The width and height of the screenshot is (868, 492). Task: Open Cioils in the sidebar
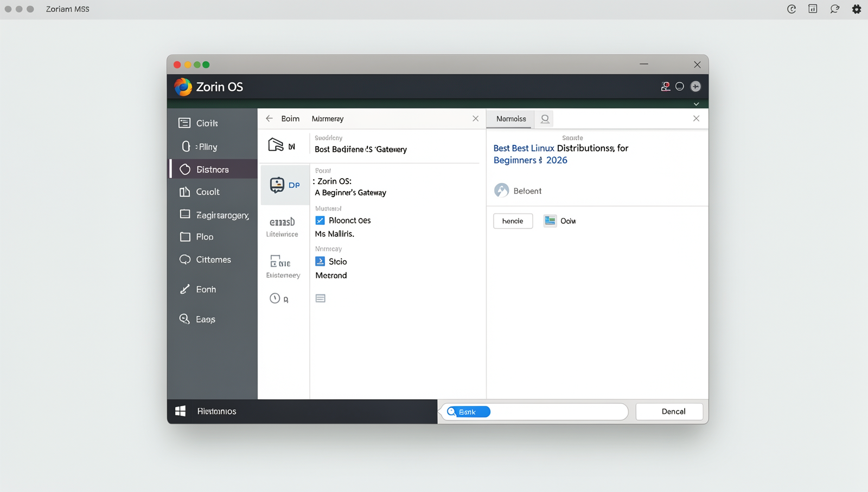[x=212, y=123]
